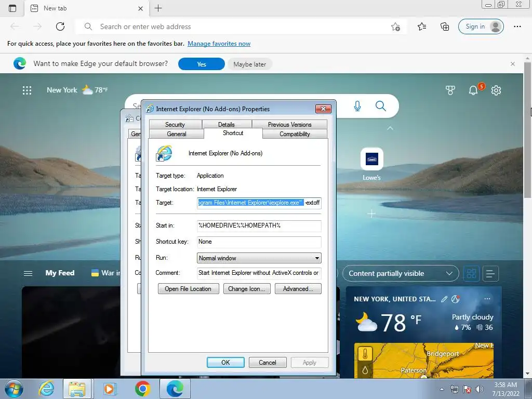Click the search magnifier on new tab page

point(381,106)
